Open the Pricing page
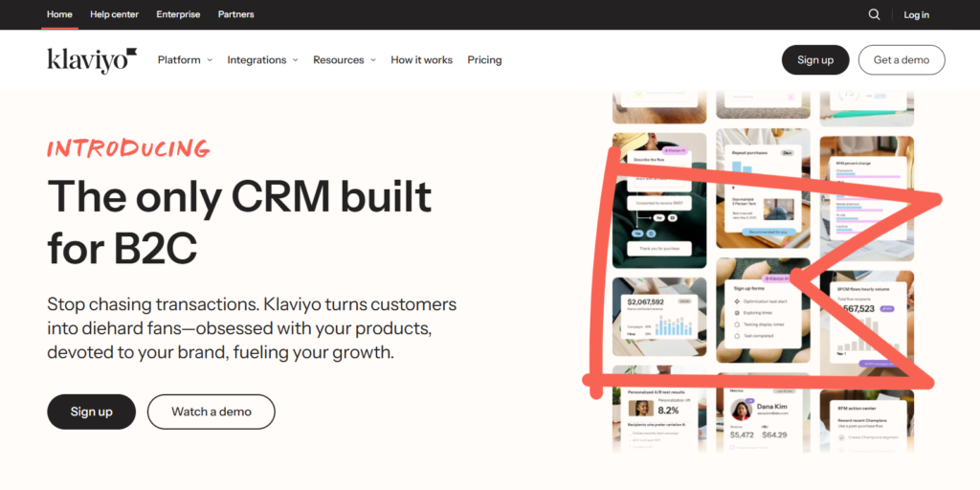Image resolution: width=980 pixels, height=490 pixels. coord(484,60)
